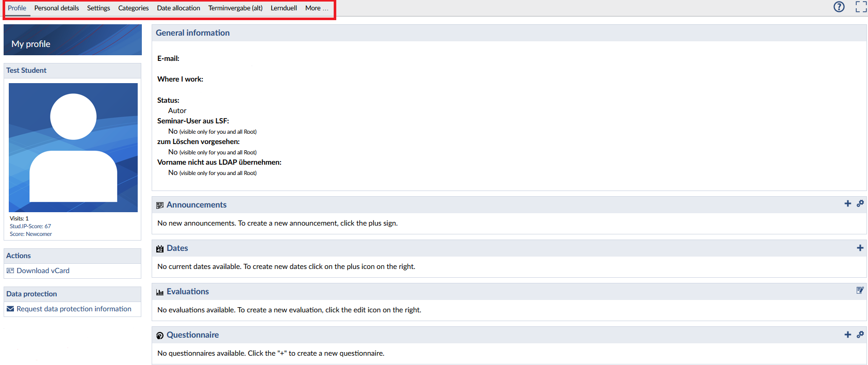Expand the More … navigation menu
Viewport: 868px width, 365px height.
[x=316, y=8]
